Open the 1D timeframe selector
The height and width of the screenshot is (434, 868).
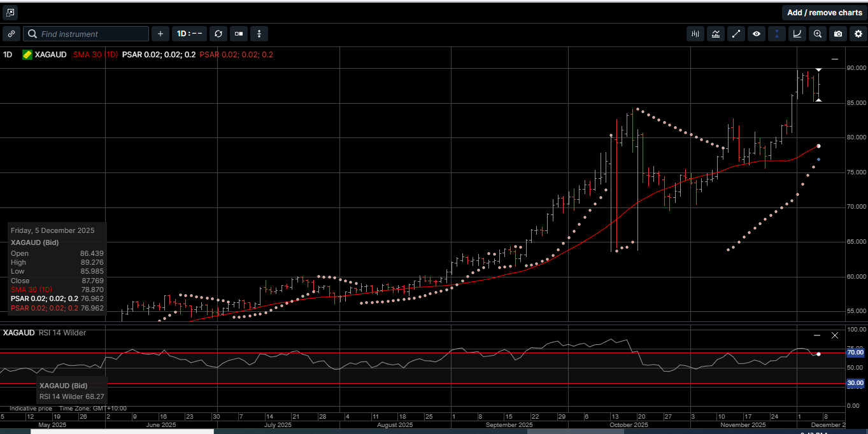click(x=189, y=34)
